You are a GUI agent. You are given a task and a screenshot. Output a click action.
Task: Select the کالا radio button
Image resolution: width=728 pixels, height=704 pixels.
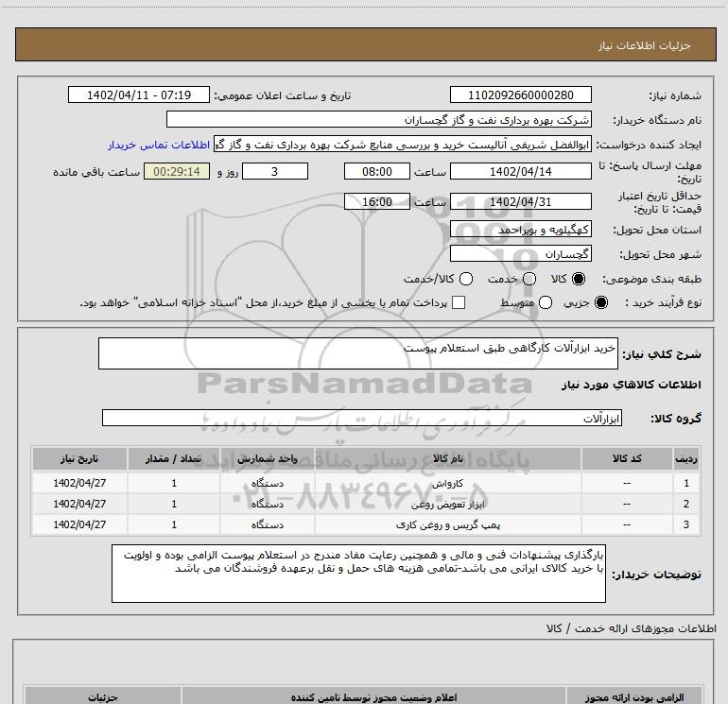click(579, 279)
